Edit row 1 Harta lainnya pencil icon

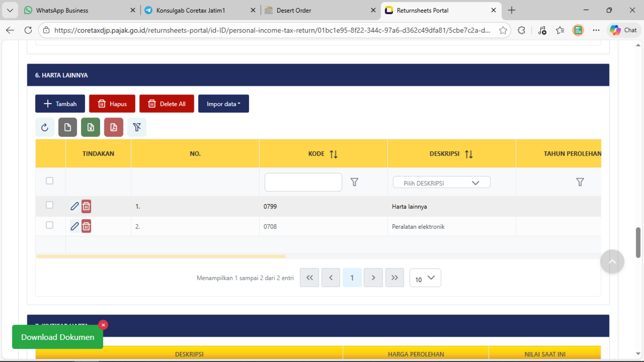[74, 206]
